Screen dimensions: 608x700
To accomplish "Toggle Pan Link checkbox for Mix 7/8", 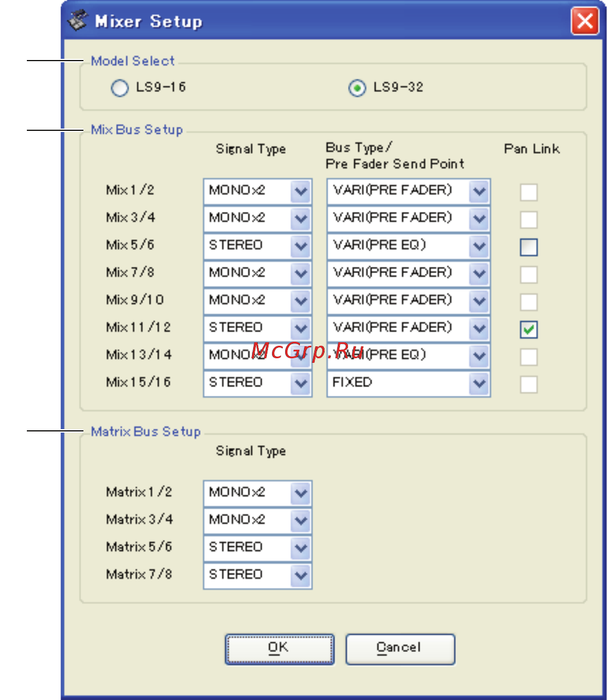I will click(529, 275).
